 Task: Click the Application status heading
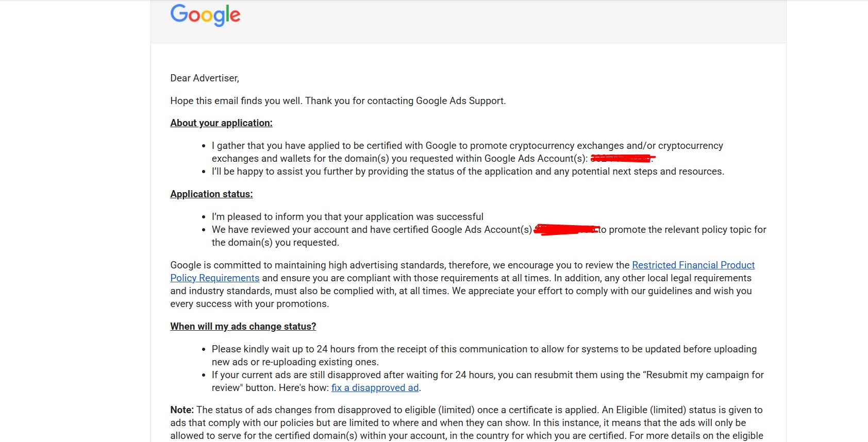point(212,194)
